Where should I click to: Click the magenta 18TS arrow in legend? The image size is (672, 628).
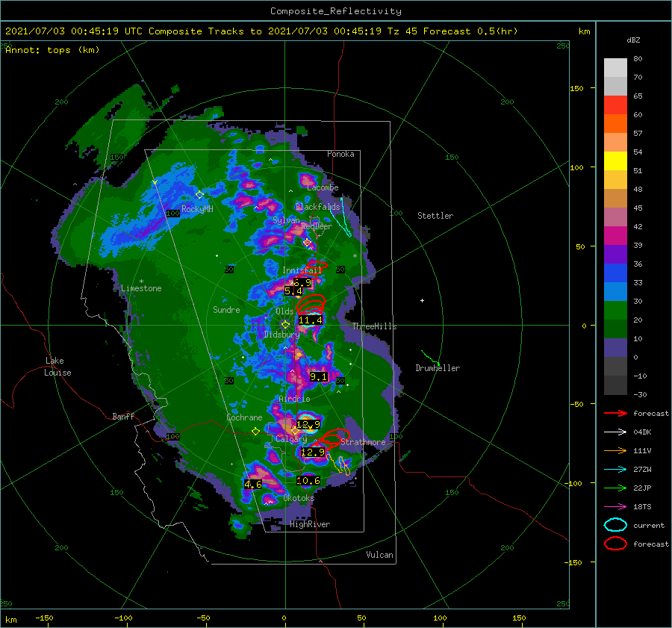pyautogui.click(x=615, y=507)
